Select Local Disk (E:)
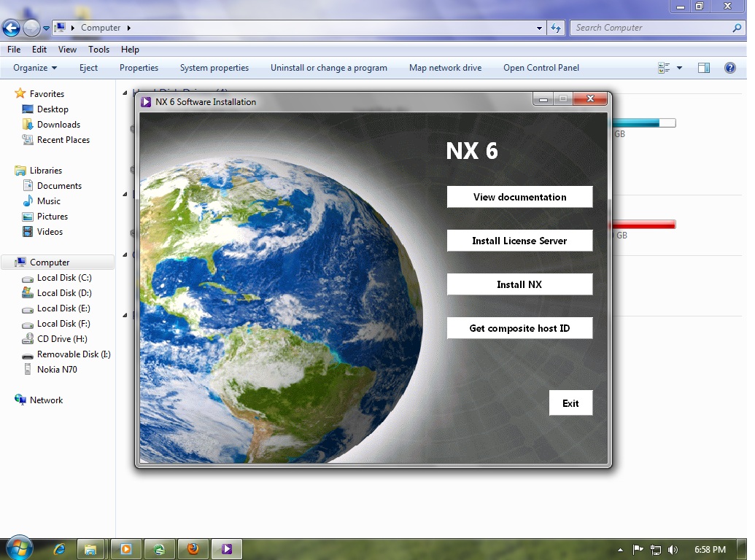 (63, 308)
